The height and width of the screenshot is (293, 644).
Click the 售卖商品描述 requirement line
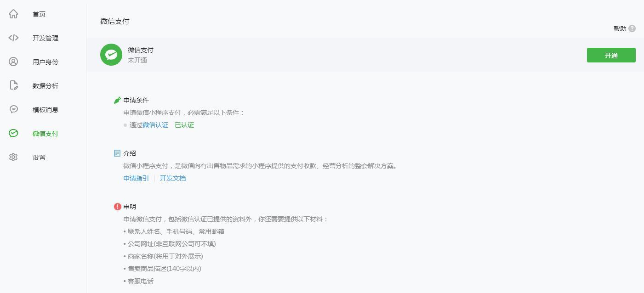point(162,269)
